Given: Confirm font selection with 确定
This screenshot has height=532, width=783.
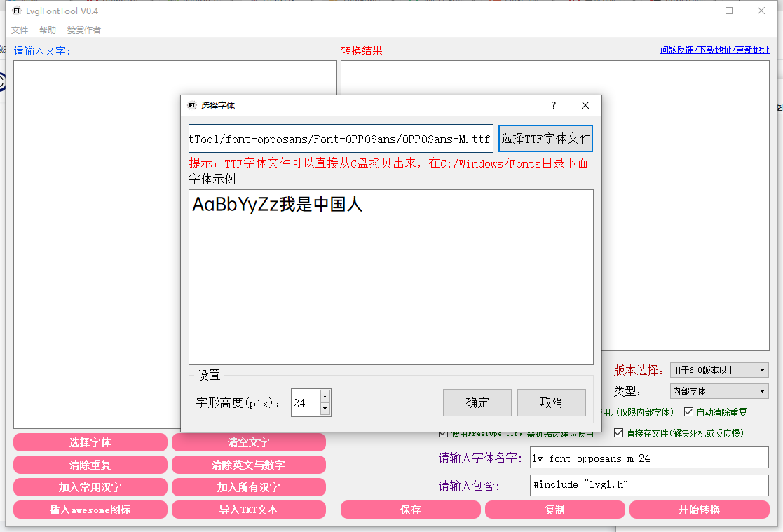Looking at the screenshot, I should coord(477,403).
